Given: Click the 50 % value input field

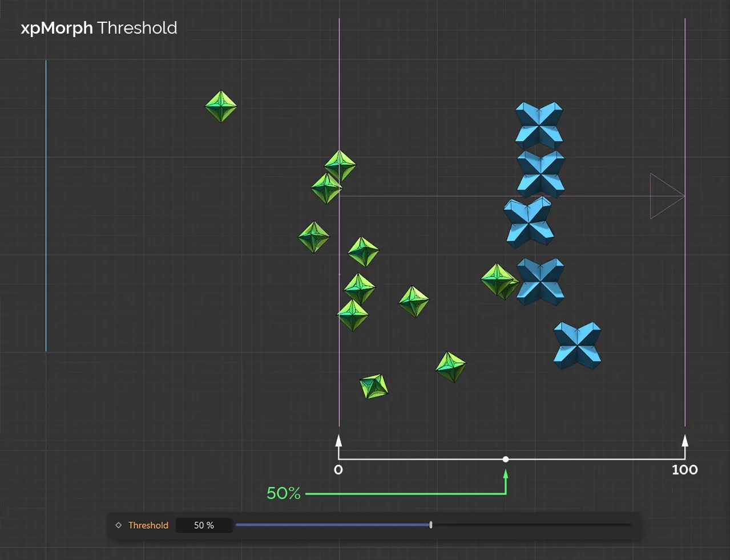Looking at the screenshot, I should point(204,525).
